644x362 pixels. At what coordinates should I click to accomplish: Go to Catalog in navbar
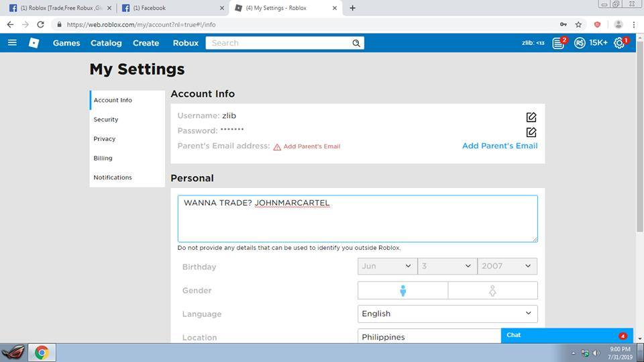coord(106,43)
